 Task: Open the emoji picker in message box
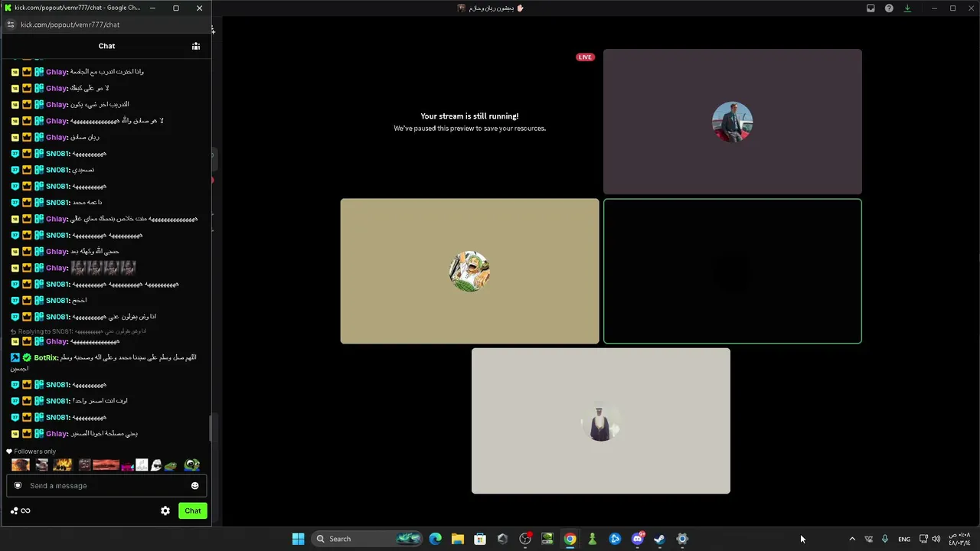(x=194, y=485)
